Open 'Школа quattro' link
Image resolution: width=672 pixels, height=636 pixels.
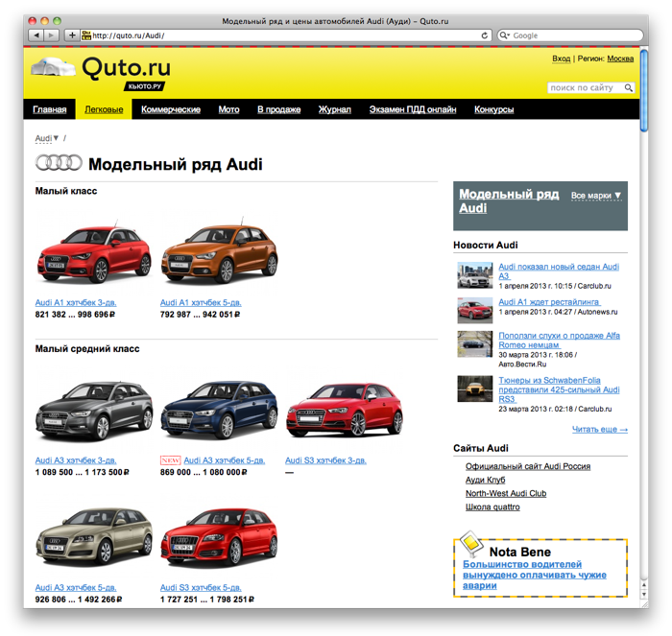coord(492,507)
